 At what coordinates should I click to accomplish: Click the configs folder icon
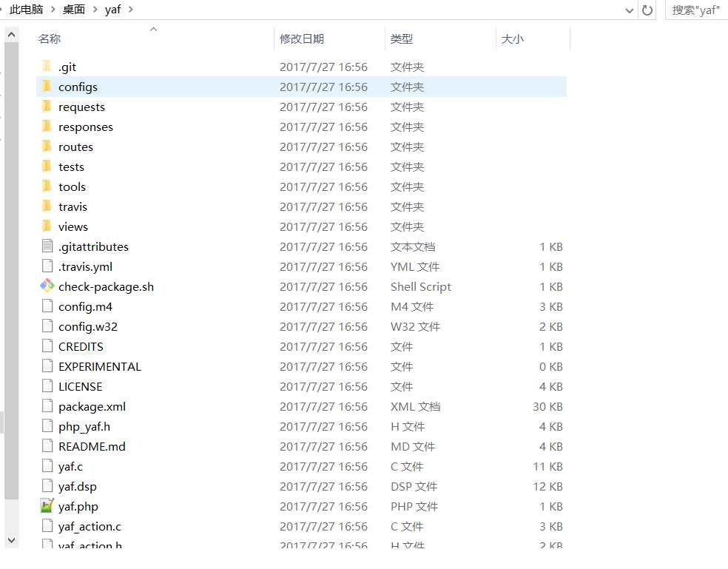click(x=47, y=86)
